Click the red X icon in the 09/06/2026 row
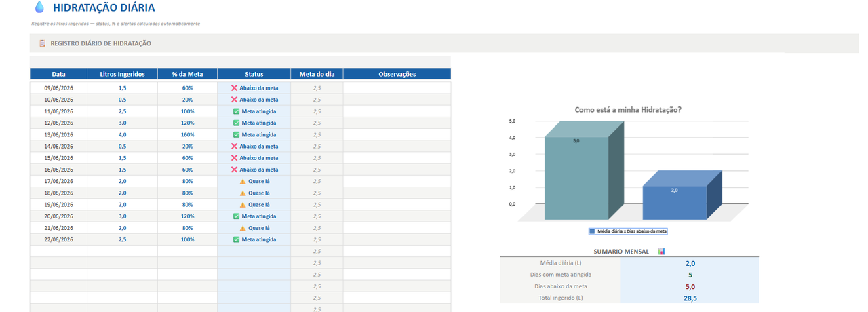The width and height of the screenshot is (868, 312). coord(234,88)
